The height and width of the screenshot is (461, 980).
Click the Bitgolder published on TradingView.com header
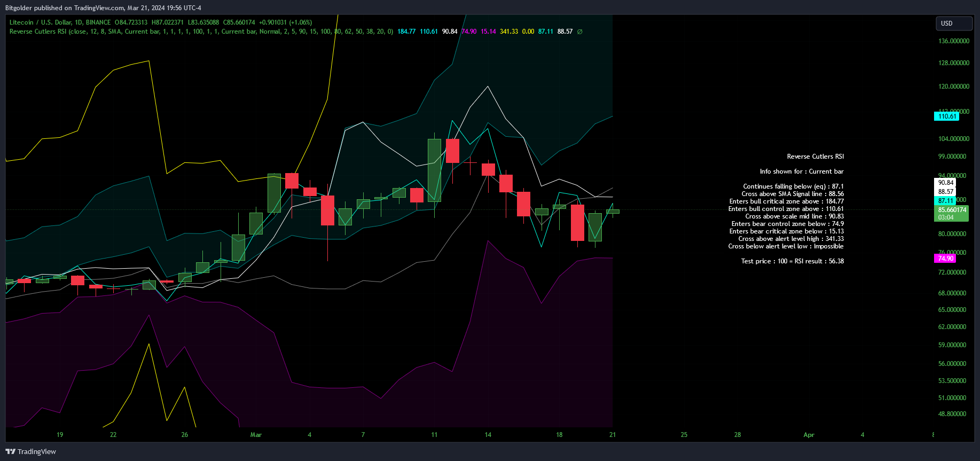coord(103,7)
